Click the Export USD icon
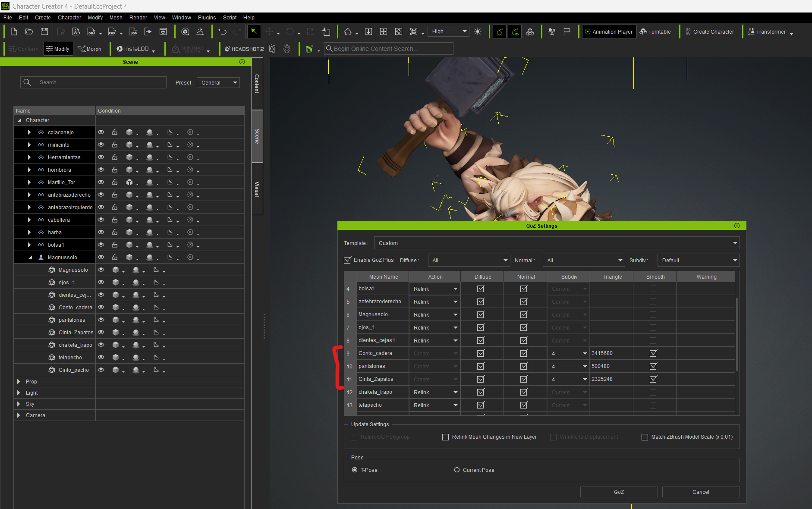This screenshot has height=509, width=812. click(133, 31)
